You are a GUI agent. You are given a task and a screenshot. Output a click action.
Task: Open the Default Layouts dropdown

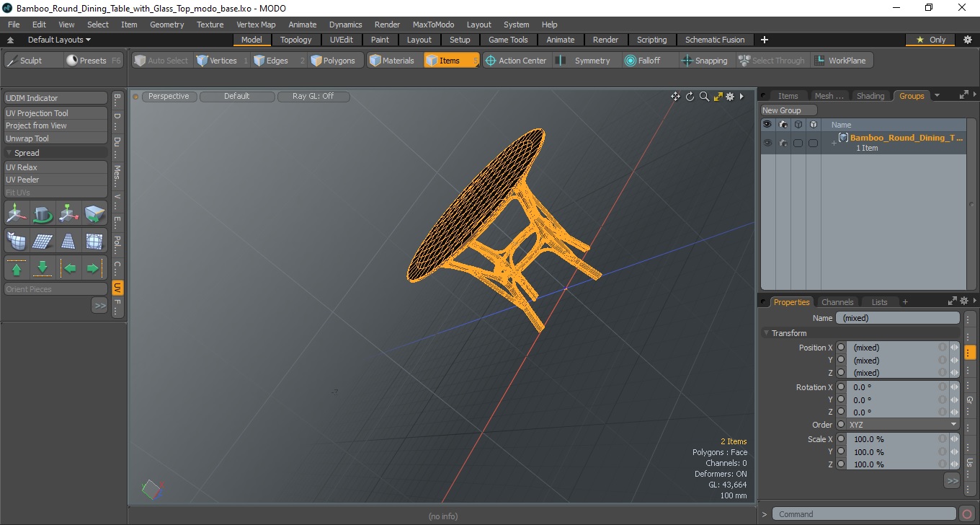coord(59,40)
